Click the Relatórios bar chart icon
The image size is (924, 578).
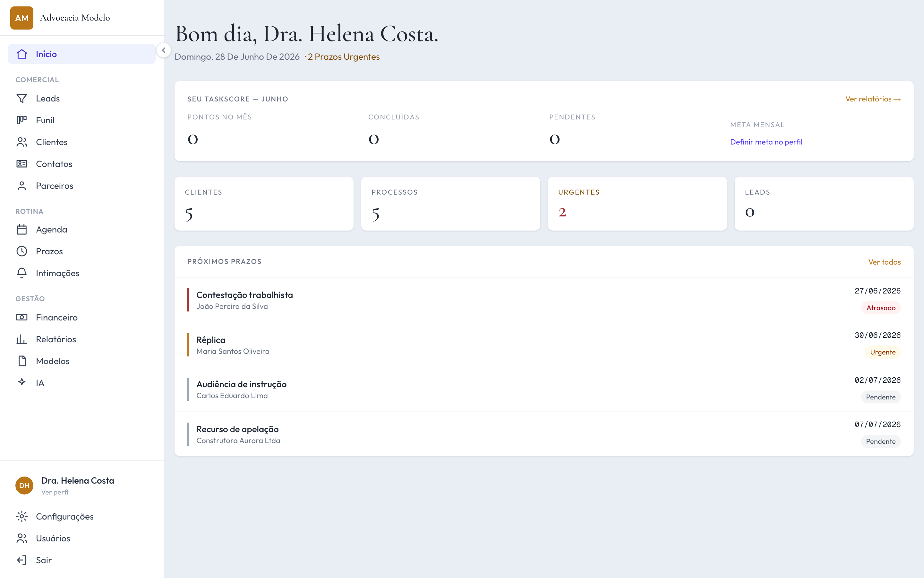(22, 339)
